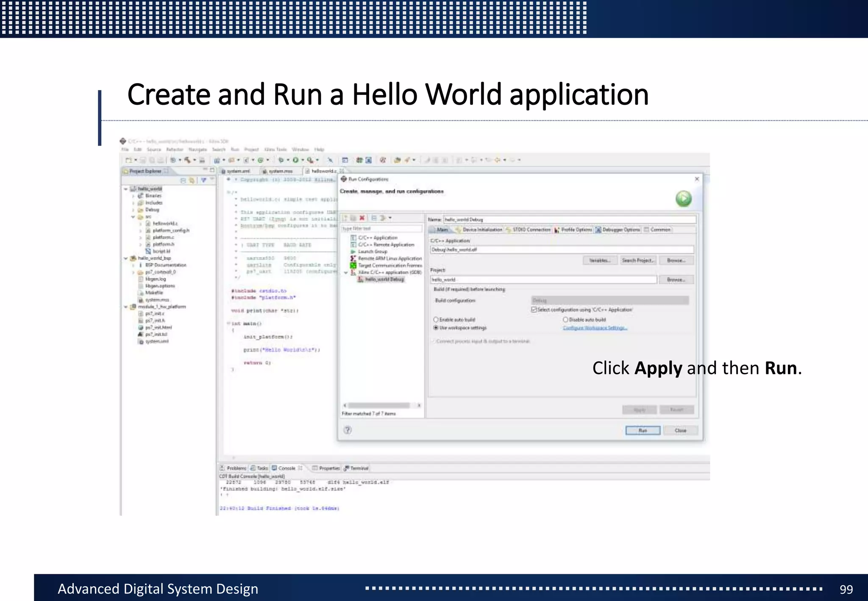The width and height of the screenshot is (868, 601).
Task: Open the Project menu
Action: pyautogui.click(x=251, y=150)
